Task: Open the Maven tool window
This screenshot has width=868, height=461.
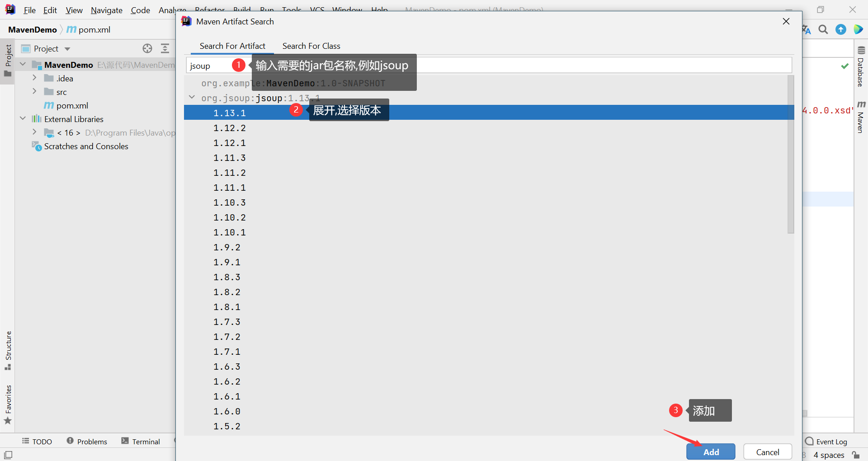Action: tap(861, 117)
